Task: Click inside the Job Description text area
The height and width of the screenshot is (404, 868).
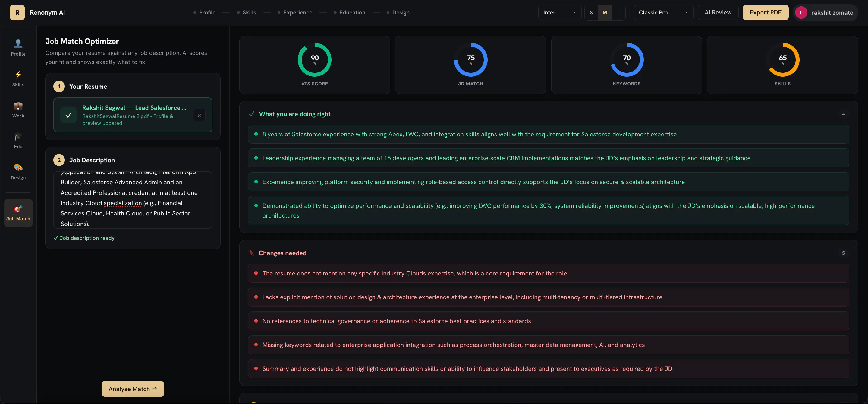Action: click(x=133, y=200)
